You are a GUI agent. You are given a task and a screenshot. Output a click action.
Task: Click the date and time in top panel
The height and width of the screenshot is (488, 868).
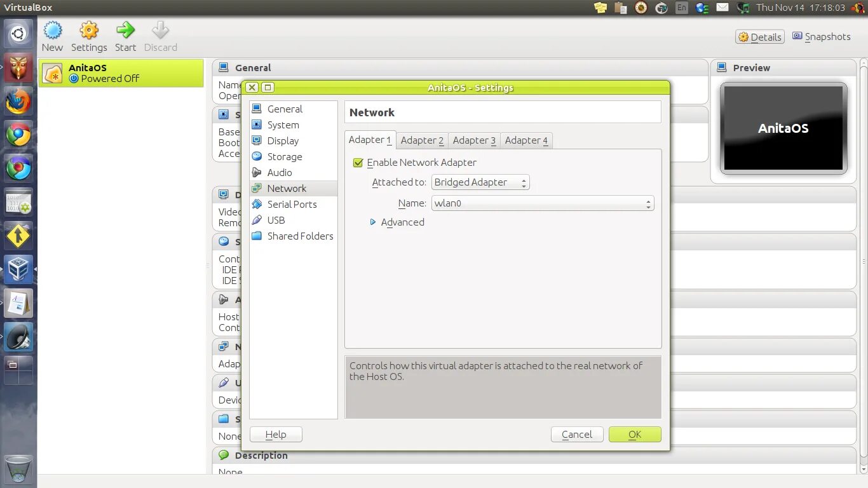(x=801, y=8)
